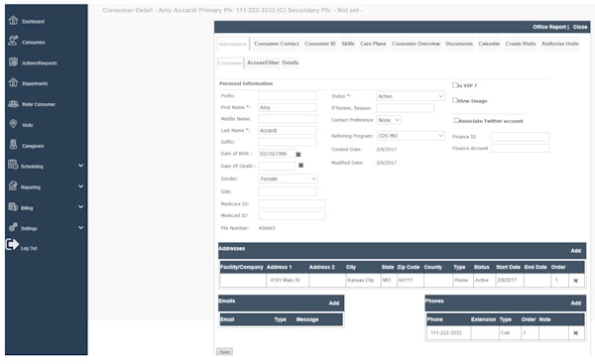The image size is (595, 364).
Task: Expand the Settings menu chevron
Action: (x=81, y=228)
